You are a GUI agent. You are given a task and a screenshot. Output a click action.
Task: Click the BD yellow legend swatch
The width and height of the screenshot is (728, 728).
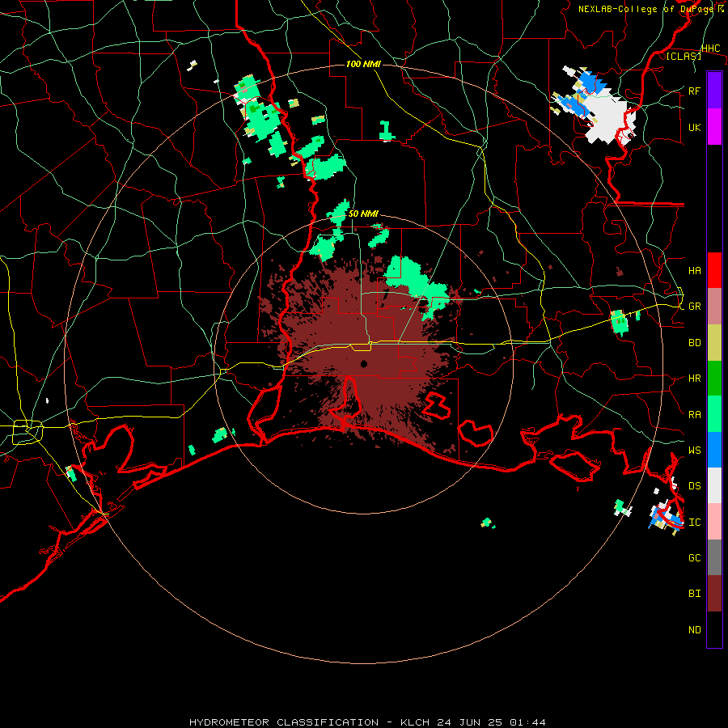coord(714,343)
